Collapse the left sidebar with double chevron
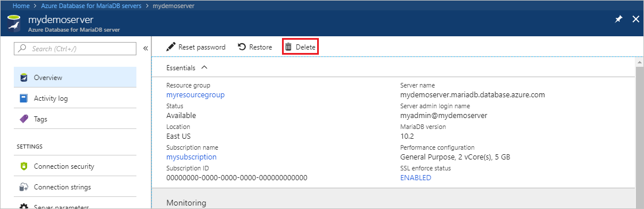 tap(146, 48)
